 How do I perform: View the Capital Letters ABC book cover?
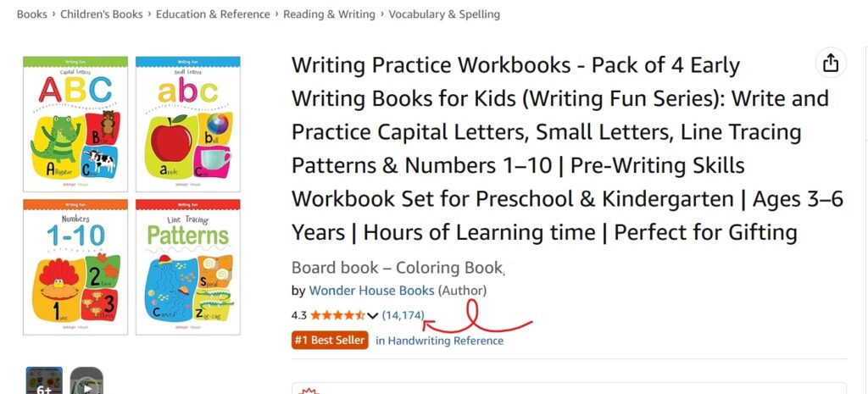coord(75,124)
